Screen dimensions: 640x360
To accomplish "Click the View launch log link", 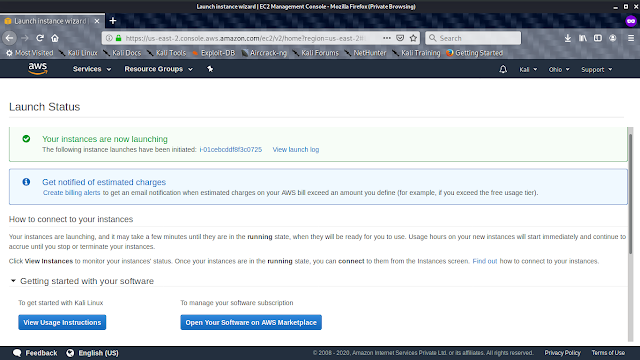I will click(x=296, y=149).
